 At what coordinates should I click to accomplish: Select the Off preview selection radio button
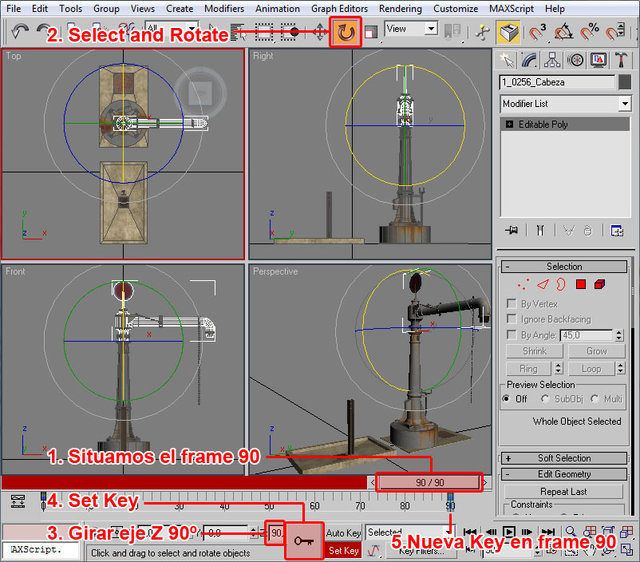pos(506,398)
